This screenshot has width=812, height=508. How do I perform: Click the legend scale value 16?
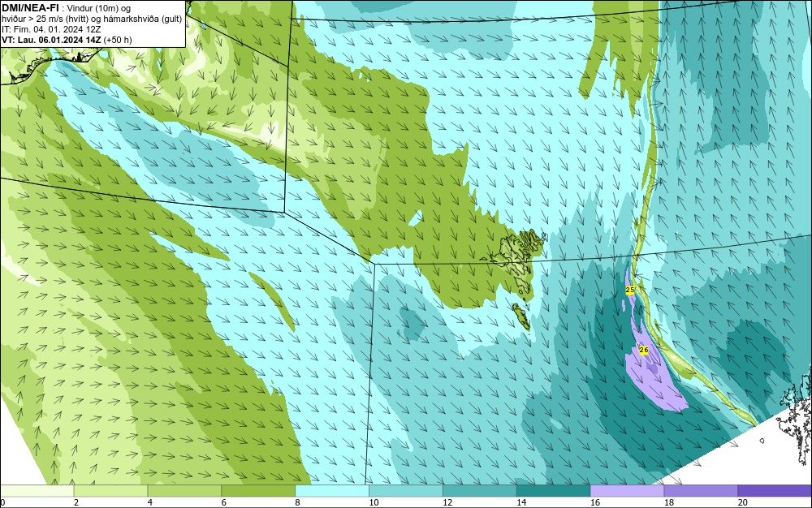point(595,502)
